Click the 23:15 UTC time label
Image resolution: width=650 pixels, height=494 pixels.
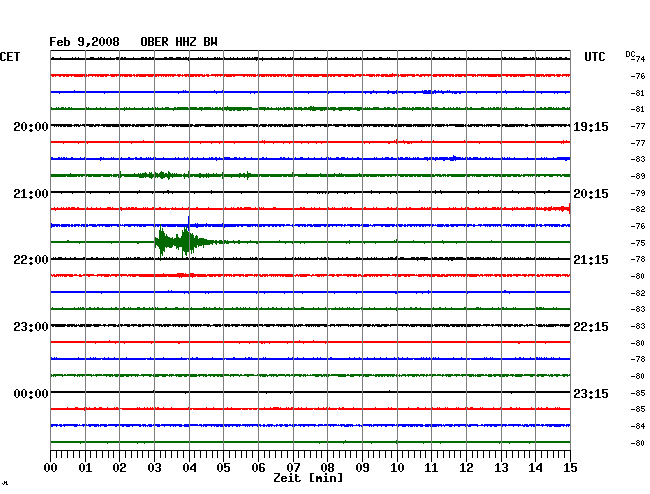pos(591,393)
